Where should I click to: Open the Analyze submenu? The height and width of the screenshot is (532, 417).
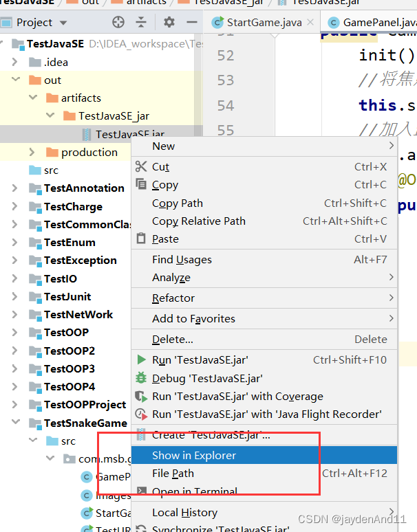click(264, 278)
